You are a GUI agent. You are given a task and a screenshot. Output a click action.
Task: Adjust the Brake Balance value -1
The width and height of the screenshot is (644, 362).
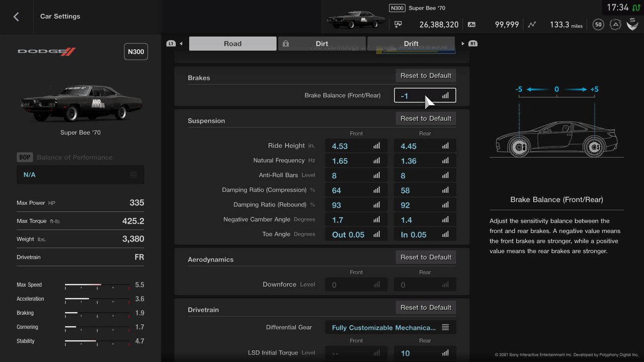pos(425,96)
